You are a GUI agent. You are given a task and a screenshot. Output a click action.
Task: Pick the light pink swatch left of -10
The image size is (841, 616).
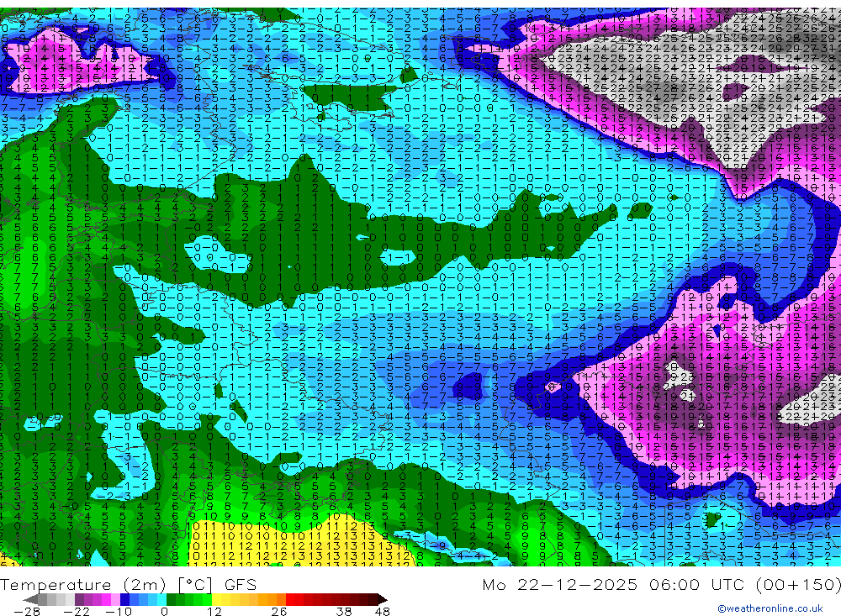coord(116,600)
